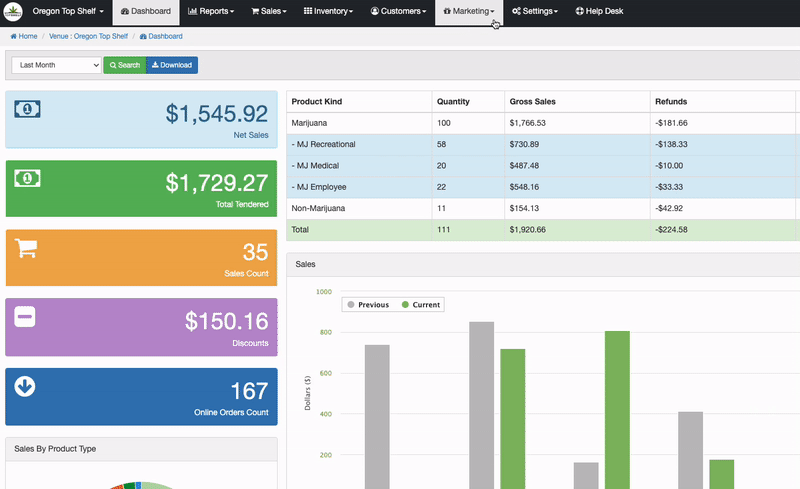This screenshot has width=800, height=489.
Task: Expand the Inventory dropdown menu
Action: click(x=328, y=11)
